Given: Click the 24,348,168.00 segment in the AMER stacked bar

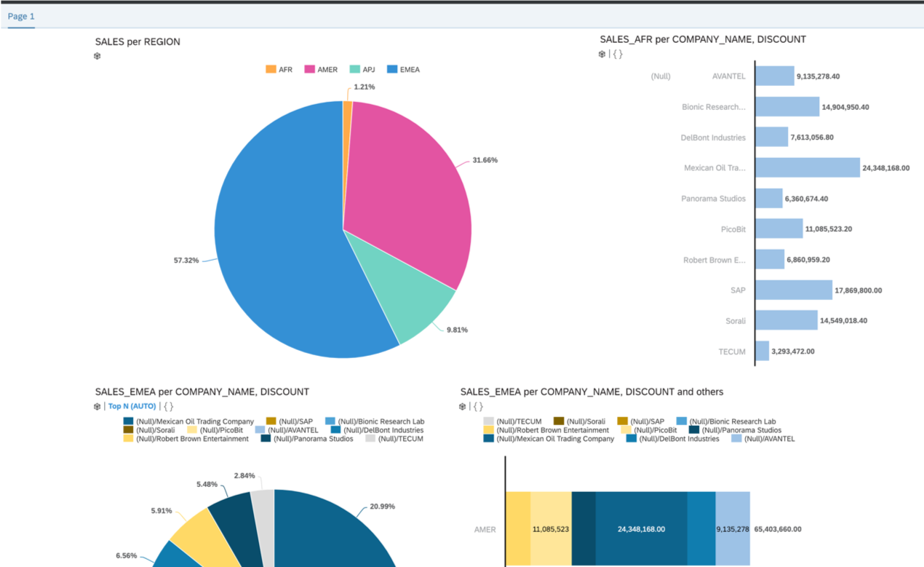Looking at the screenshot, I should 641,528.
